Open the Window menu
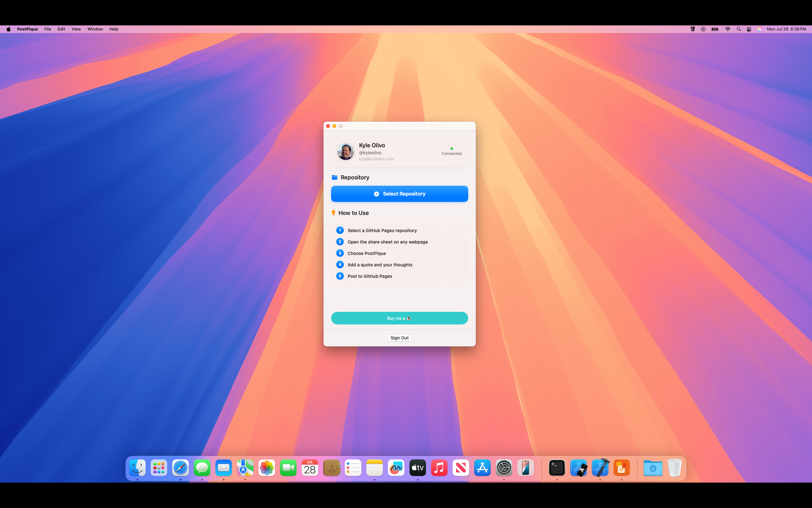Screen dimensions: 812x508 point(95,29)
